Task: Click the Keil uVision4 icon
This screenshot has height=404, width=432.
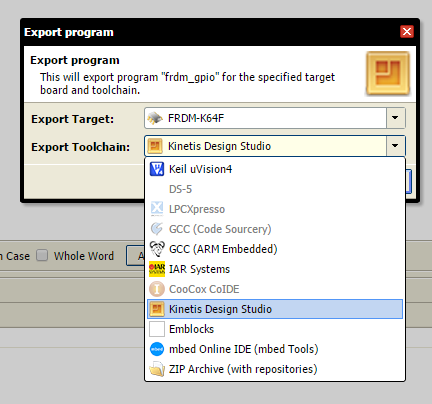Action: coord(157,169)
